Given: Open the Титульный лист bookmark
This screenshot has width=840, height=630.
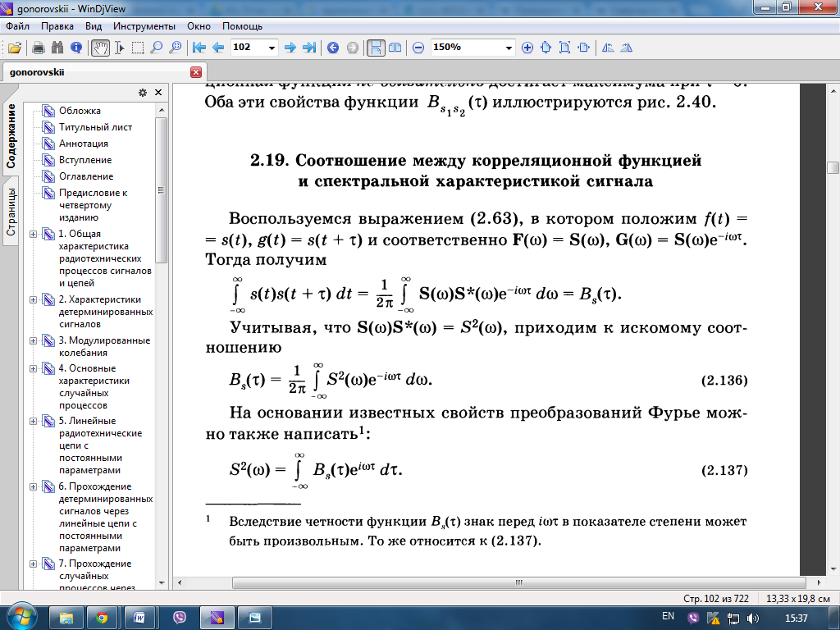Looking at the screenshot, I should coord(95,127).
